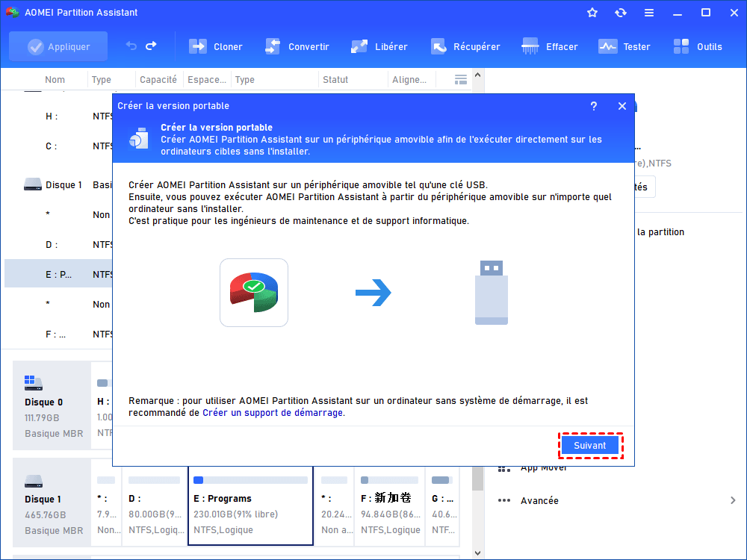Sort by the Espace column header
The width and height of the screenshot is (747, 560).
(x=207, y=80)
